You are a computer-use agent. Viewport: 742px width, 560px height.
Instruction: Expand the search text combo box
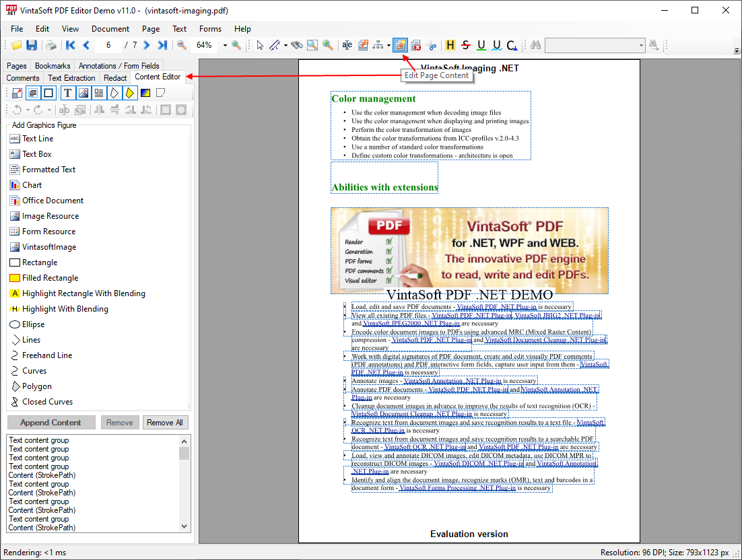pyautogui.click(x=640, y=45)
